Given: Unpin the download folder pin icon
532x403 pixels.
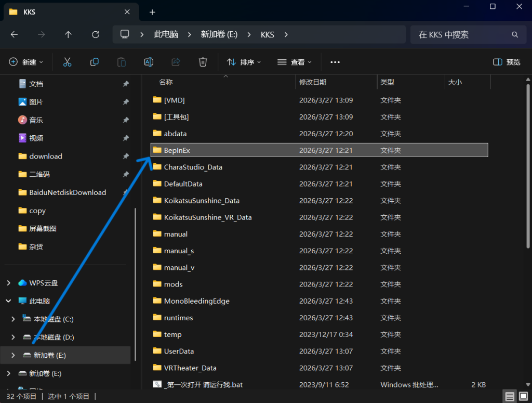Looking at the screenshot, I should [x=126, y=156].
